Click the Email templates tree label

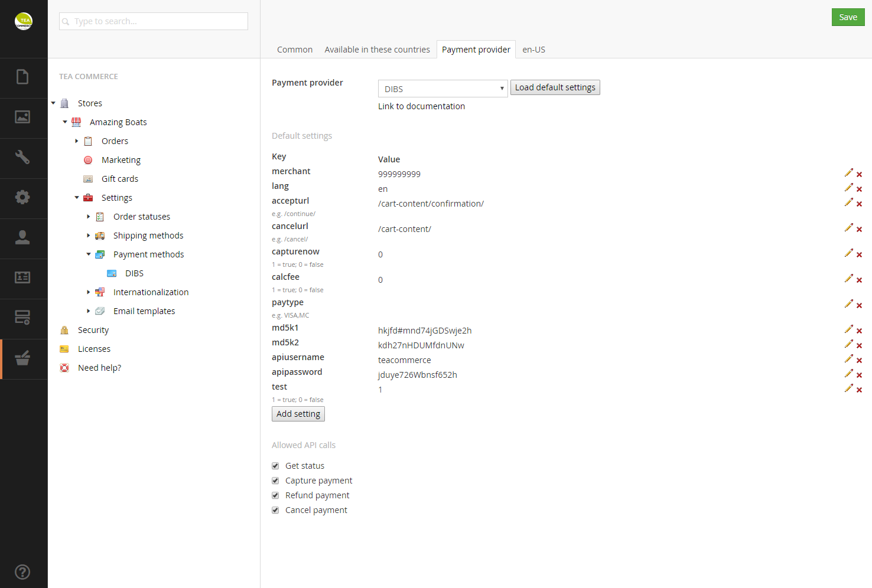click(144, 311)
